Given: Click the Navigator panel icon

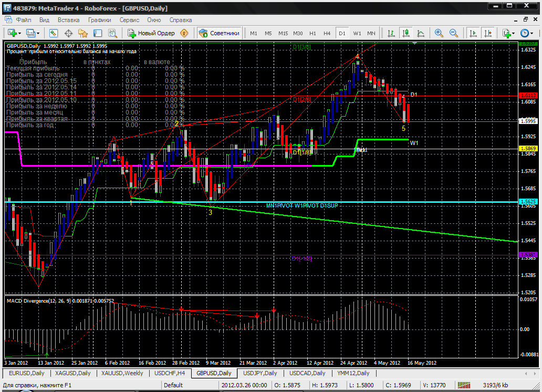Looking at the screenshot, I should [98, 33].
